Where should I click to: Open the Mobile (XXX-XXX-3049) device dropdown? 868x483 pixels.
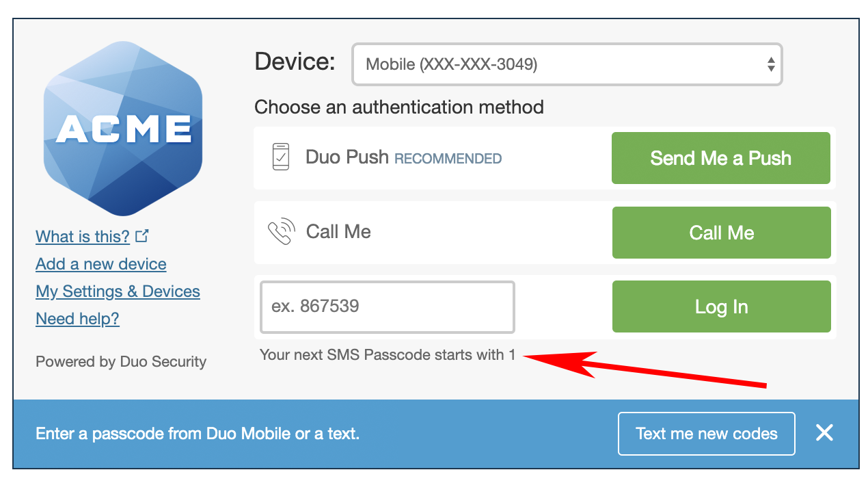click(567, 64)
